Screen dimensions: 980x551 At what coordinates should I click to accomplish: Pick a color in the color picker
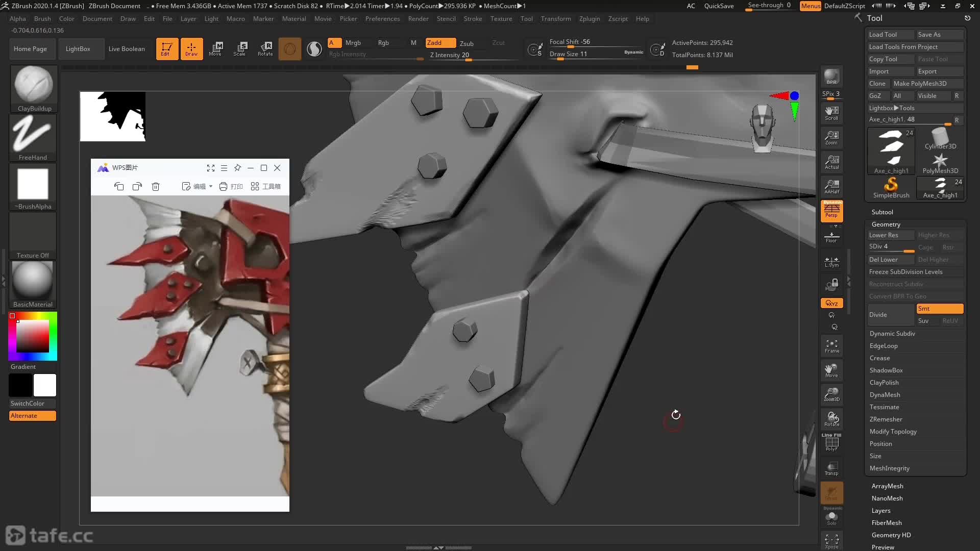(x=33, y=336)
